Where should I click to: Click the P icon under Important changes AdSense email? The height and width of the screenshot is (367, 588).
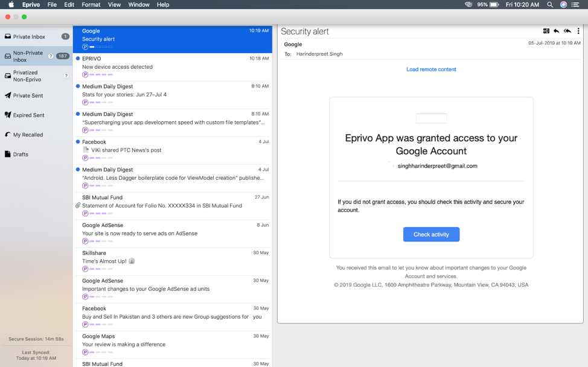[86, 296]
